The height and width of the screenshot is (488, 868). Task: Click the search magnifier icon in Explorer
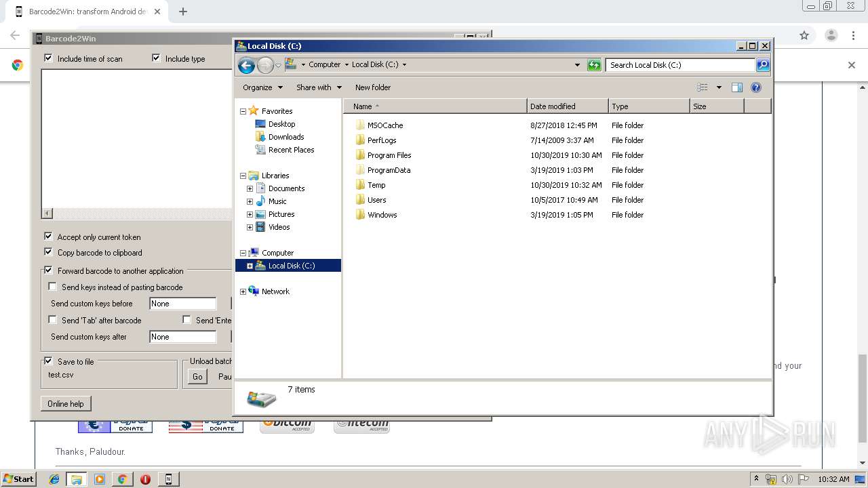(x=763, y=65)
